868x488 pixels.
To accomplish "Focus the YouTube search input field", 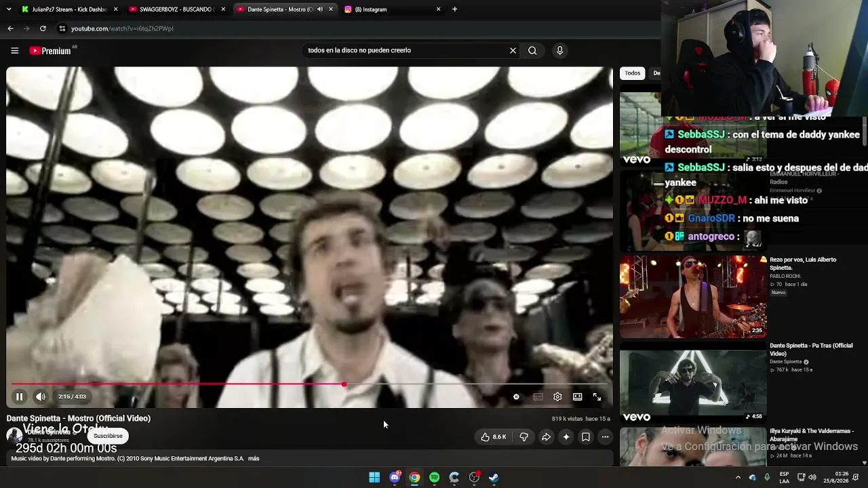I will pyautogui.click(x=406, y=50).
